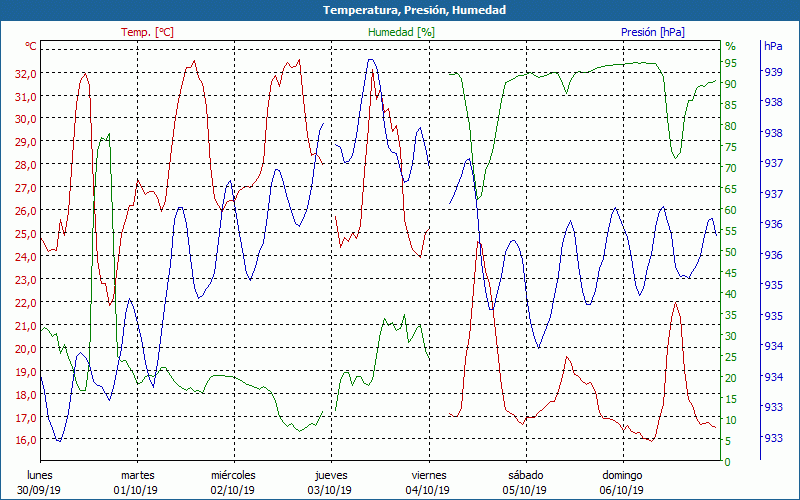Click the blue 'hPa' axis unit label
800x500 pixels.
pos(773,46)
